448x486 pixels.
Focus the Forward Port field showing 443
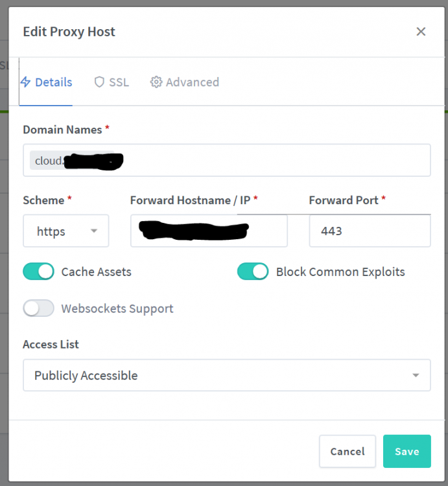pos(370,231)
